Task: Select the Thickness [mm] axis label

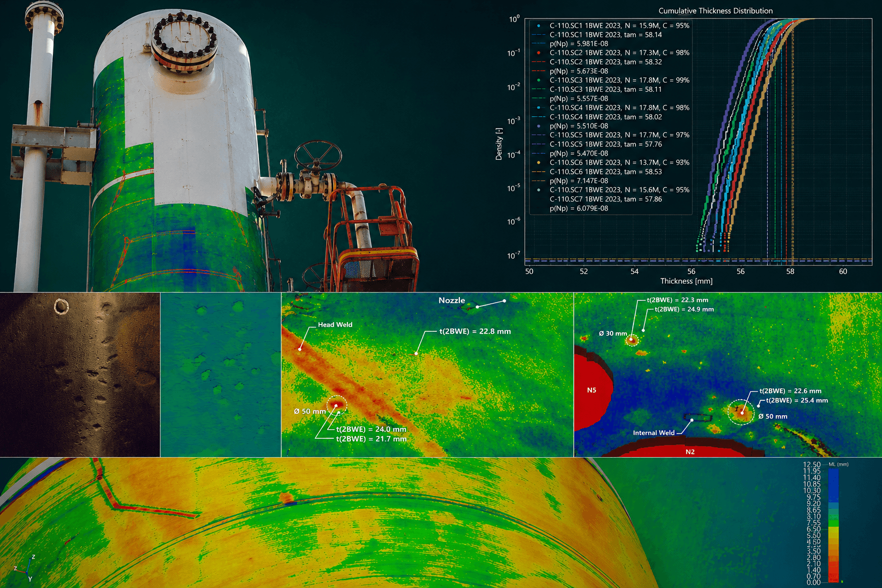Action: (x=686, y=281)
